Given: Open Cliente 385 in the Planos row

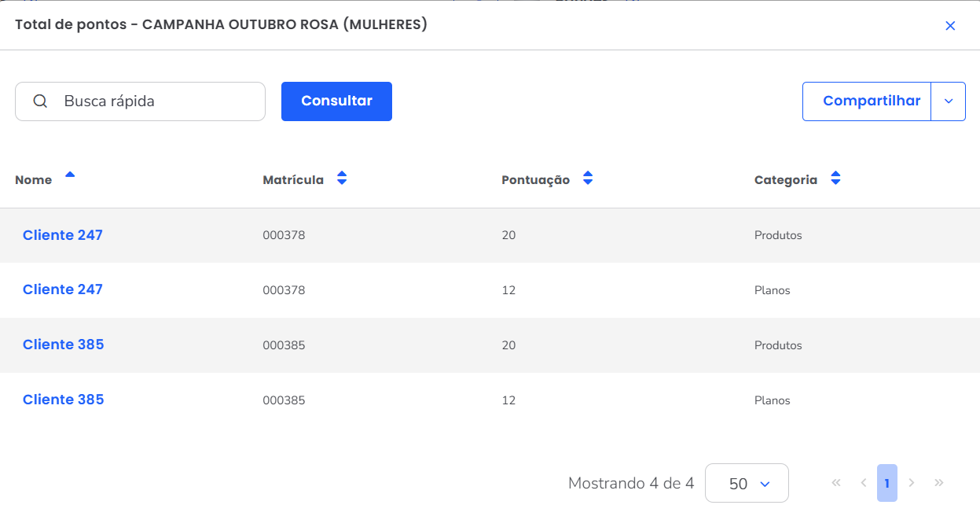Looking at the screenshot, I should 64,400.
